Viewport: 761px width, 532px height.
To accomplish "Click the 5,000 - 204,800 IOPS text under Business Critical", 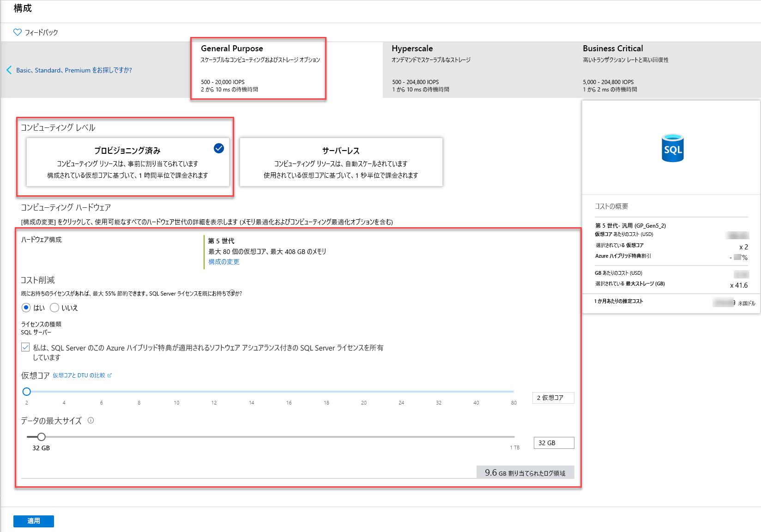I will coord(608,82).
